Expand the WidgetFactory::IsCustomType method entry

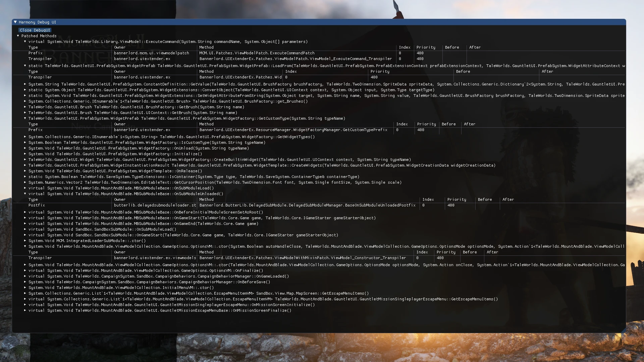click(25, 142)
